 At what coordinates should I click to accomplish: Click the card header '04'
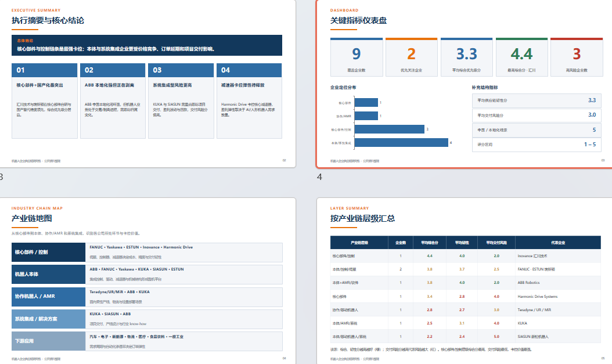(249, 70)
